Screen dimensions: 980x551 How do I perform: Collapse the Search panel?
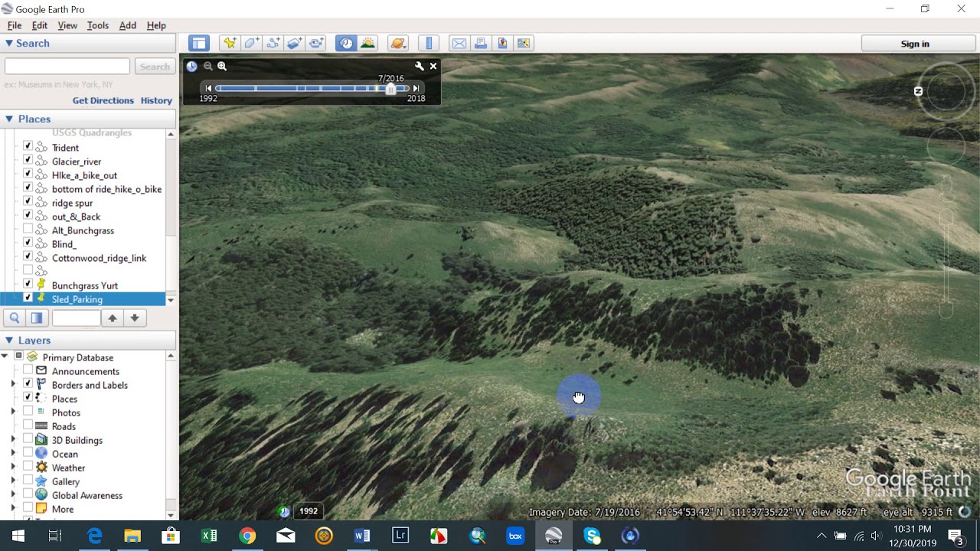(x=9, y=44)
